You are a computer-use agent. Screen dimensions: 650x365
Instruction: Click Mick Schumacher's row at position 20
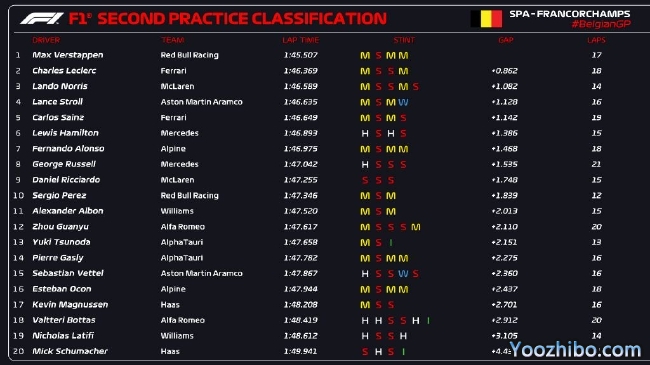[325, 351]
